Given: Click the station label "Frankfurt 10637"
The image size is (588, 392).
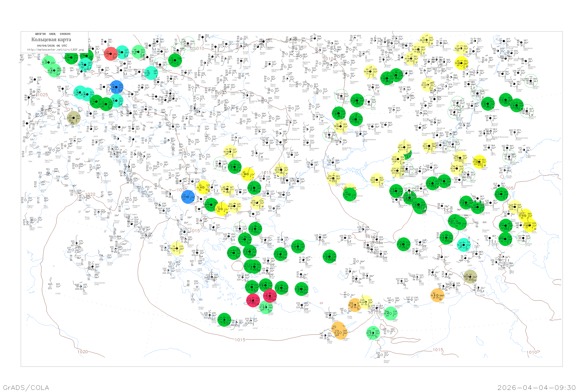Looking at the screenshot, I should [x=87, y=78].
